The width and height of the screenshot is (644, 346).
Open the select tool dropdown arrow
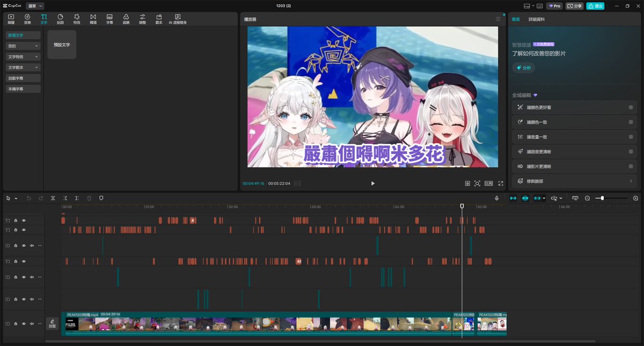[16, 198]
